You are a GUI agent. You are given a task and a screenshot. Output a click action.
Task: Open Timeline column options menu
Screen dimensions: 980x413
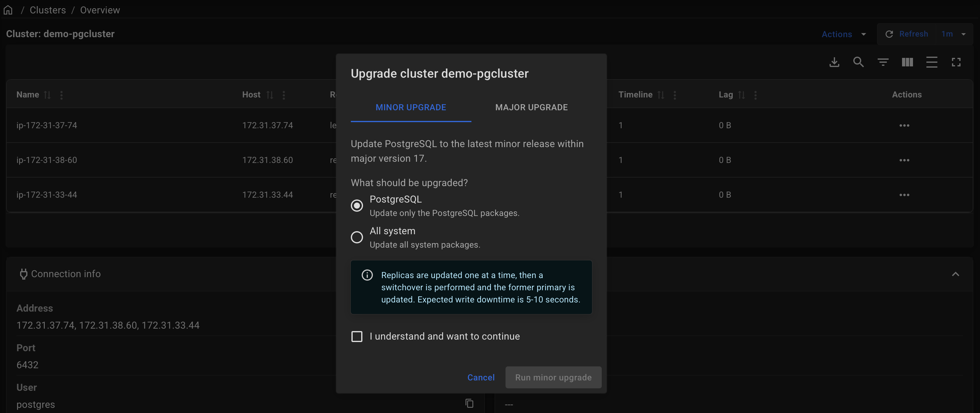[x=675, y=95]
